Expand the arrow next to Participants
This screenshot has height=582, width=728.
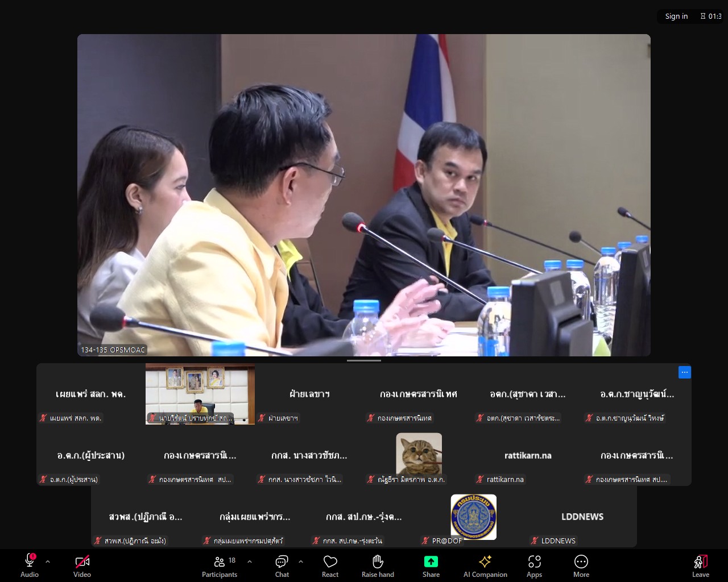point(250,562)
